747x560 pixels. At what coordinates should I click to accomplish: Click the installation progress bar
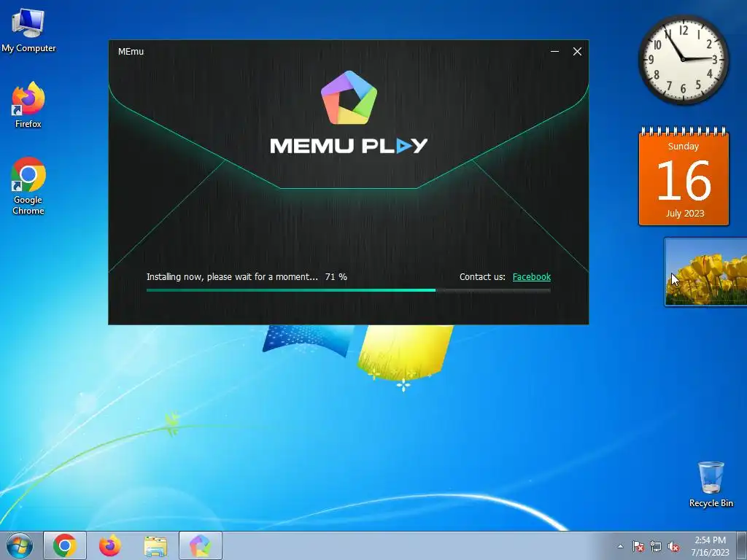point(348,290)
